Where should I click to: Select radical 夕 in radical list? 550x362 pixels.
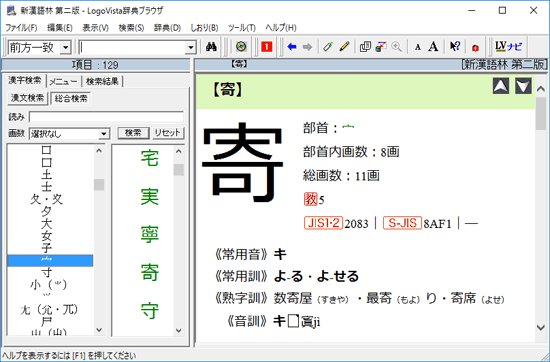pyautogui.click(x=46, y=212)
